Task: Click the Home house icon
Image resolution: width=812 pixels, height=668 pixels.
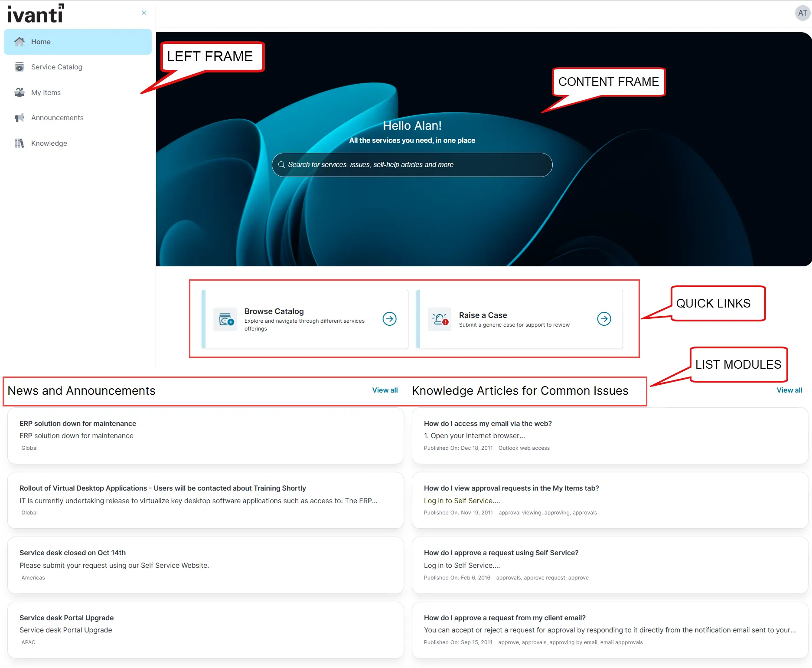Action: tap(19, 42)
